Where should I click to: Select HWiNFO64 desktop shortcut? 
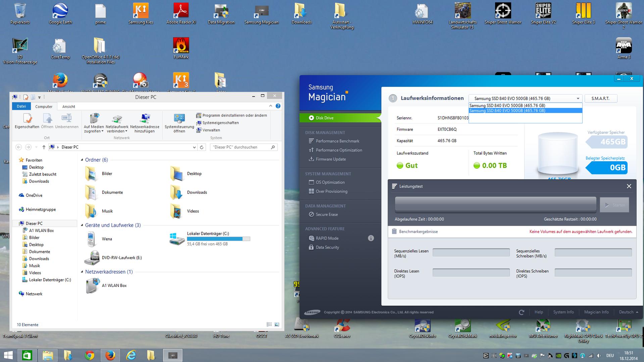(x=422, y=14)
